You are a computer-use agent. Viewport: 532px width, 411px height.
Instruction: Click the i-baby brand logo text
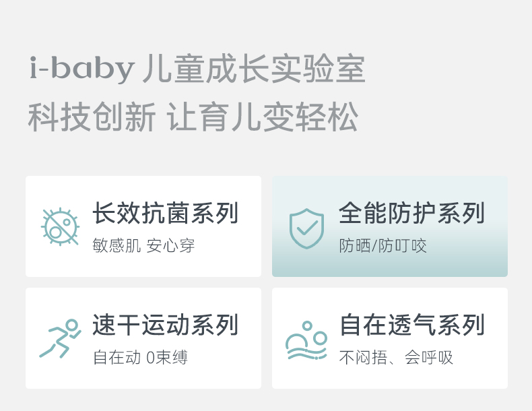pos(82,70)
